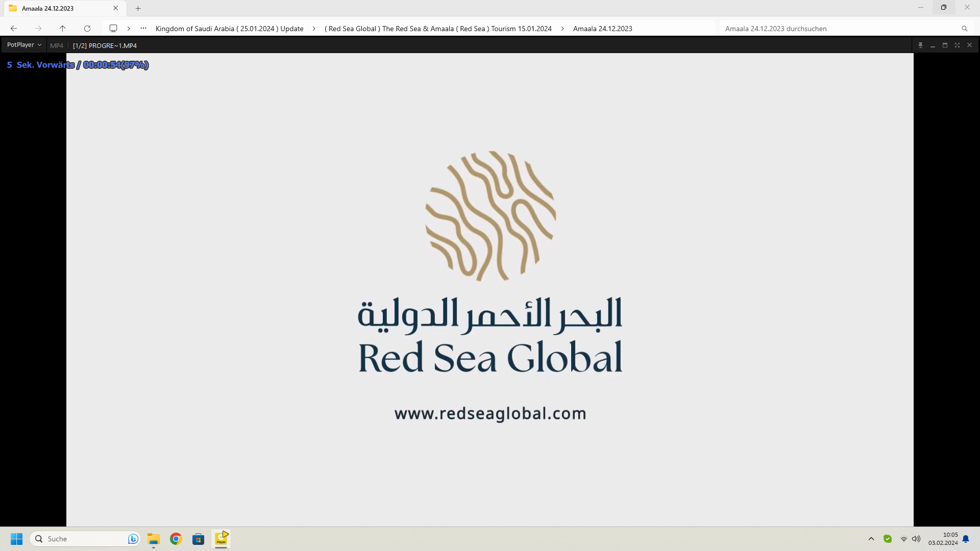
Task: Switch to PotPlayer via taskbar icon
Action: [221, 539]
